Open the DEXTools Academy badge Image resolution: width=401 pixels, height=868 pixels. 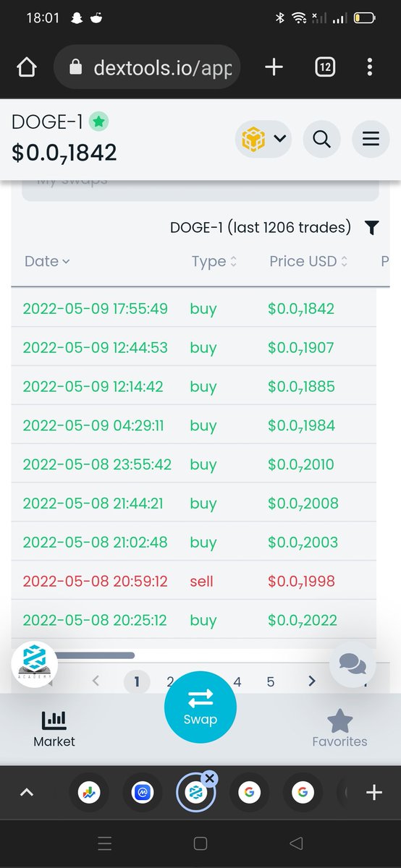click(35, 664)
